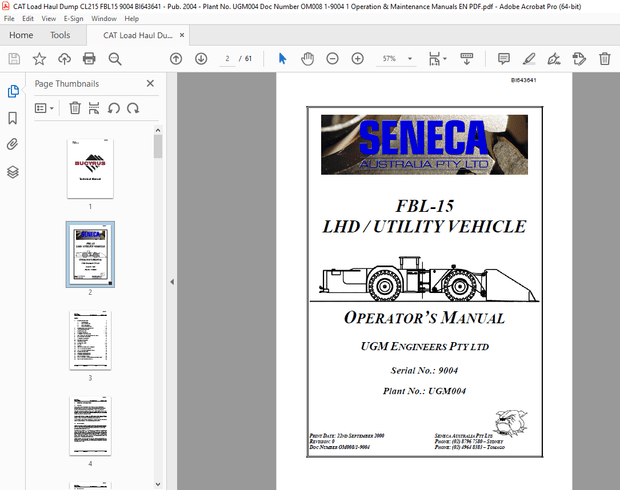
Task: Open the View menu
Action: (49, 19)
